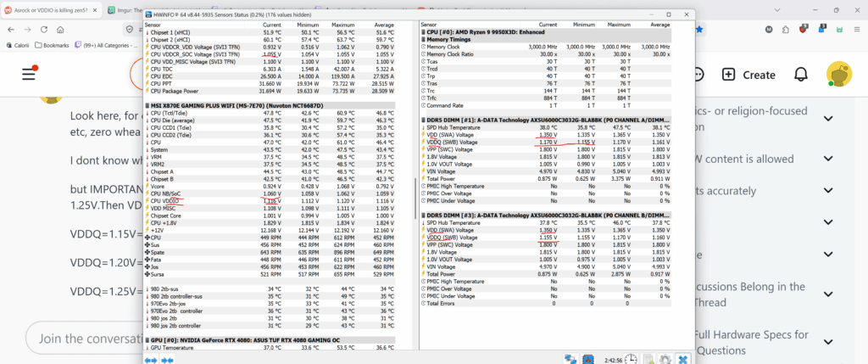Click browser Back arrow

point(12,30)
